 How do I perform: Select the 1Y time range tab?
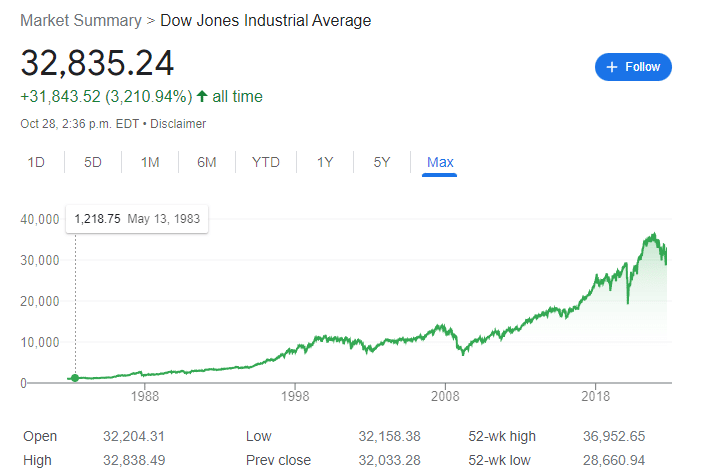[x=325, y=162]
